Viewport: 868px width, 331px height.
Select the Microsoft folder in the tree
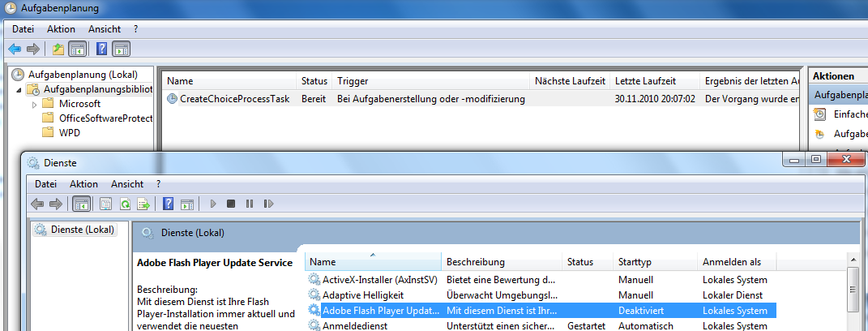click(79, 104)
